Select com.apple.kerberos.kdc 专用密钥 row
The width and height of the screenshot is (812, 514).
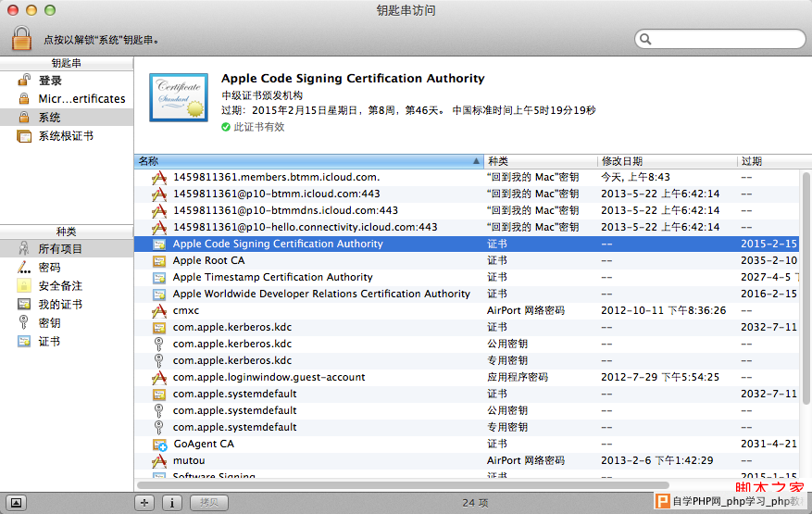tap(466, 360)
